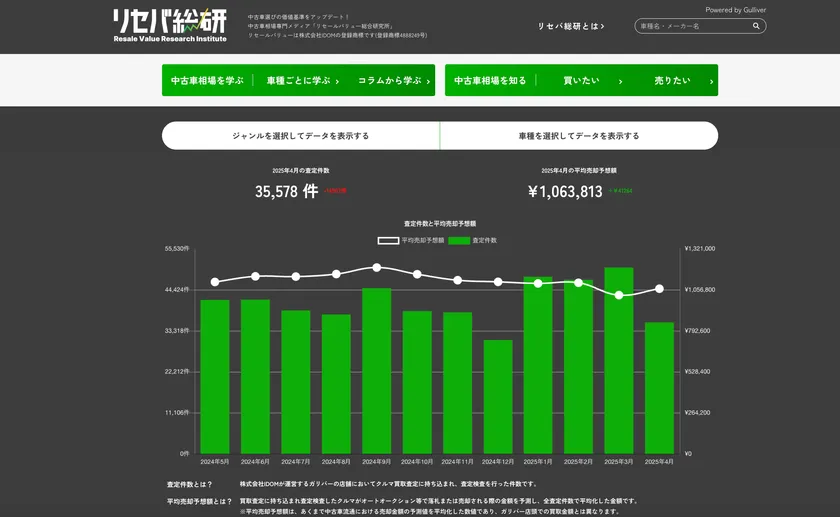Click the Powered by Gulliver text
Screen dimensions: 840x517
[735, 9]
